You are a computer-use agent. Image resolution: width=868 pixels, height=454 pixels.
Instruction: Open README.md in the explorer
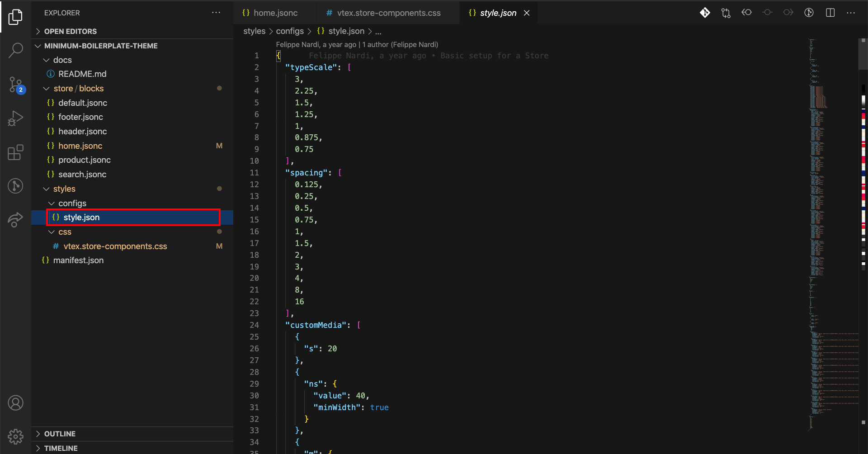(x=132, y=74)
